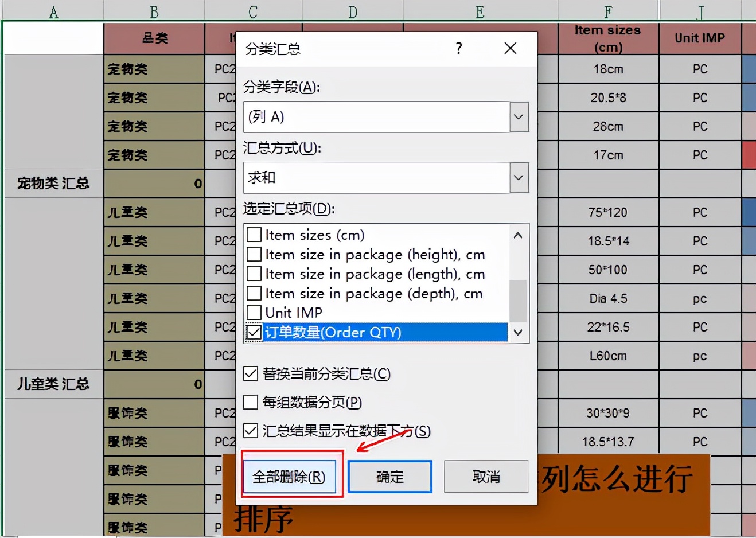This screenshot has width=756, height=538.
Task: Close the 分类汇总 dialog with the X icon
Action: [510, 49]
